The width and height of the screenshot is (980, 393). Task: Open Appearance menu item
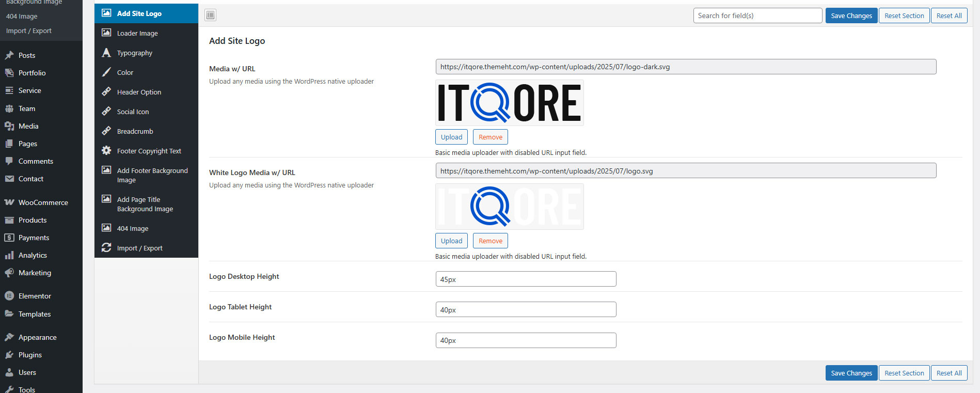tap(37, 337)
